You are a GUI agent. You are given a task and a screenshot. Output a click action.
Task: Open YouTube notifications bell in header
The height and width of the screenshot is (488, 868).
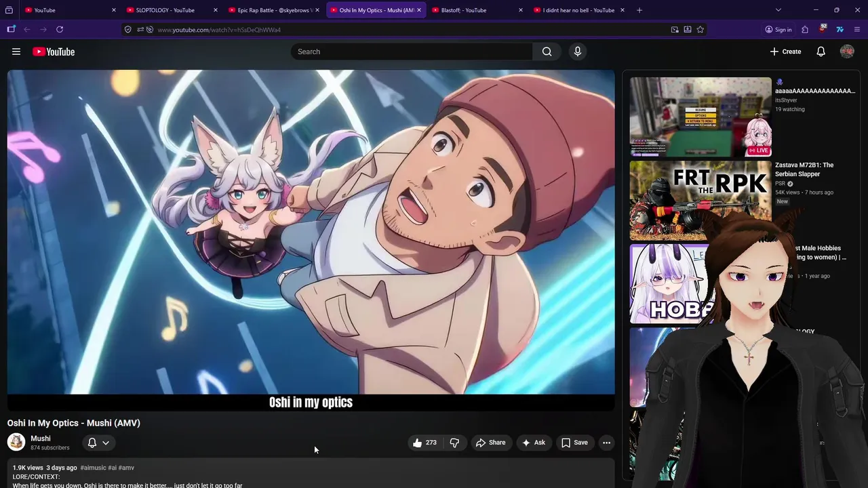click(x=821, y=52)
